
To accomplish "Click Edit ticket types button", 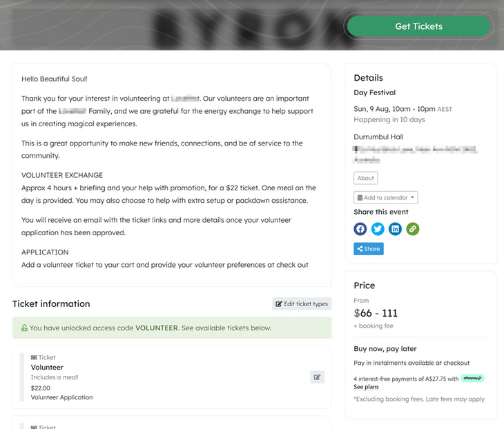I will tap(302, 303).
